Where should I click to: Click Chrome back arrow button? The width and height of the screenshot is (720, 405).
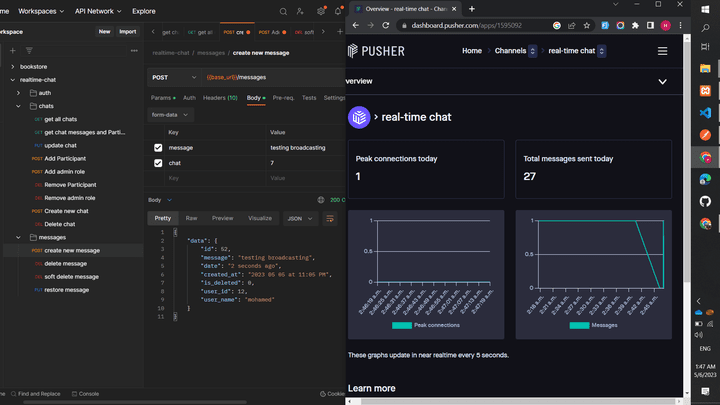(x=355, y=25)
